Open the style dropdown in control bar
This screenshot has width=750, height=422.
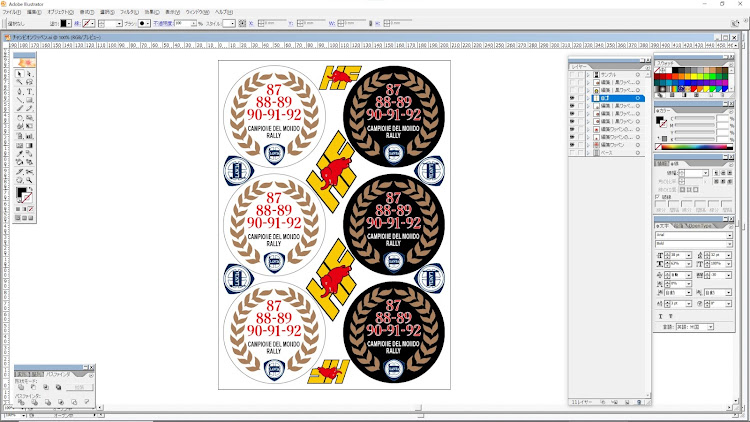(x=232, y=23)
